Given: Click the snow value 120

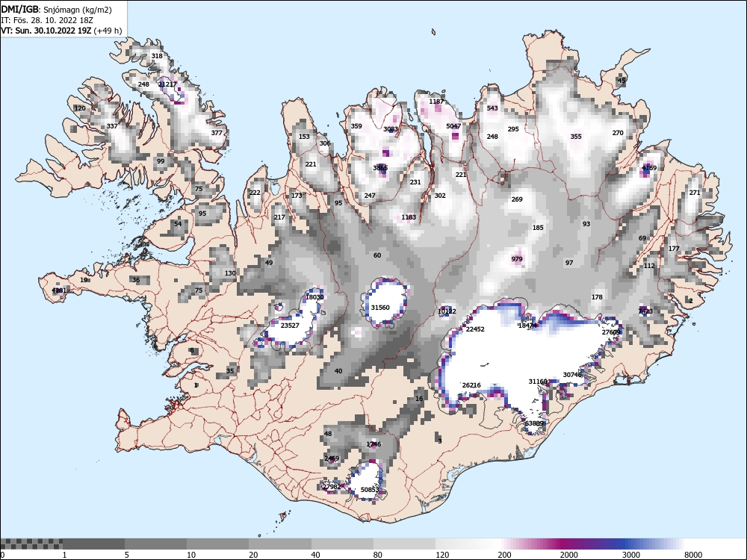Looking at the screenshot, I should (80, 108).
